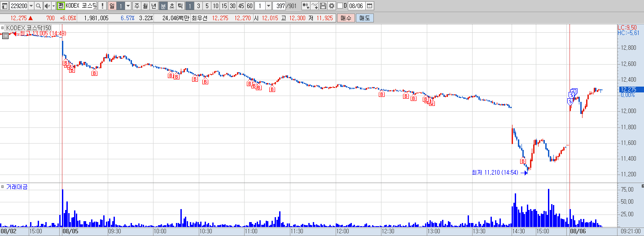Click the 거래대금 panel label

click(x=17, y=187)
